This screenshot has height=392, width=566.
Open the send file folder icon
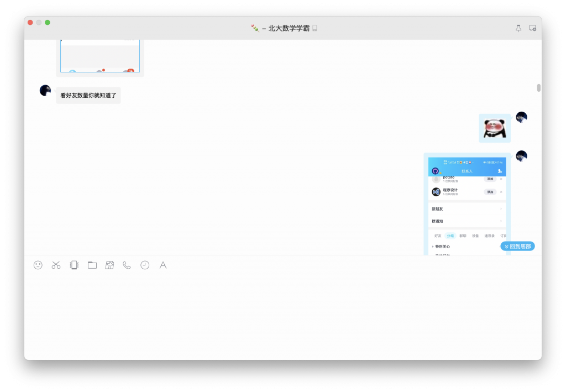[92, 265]
